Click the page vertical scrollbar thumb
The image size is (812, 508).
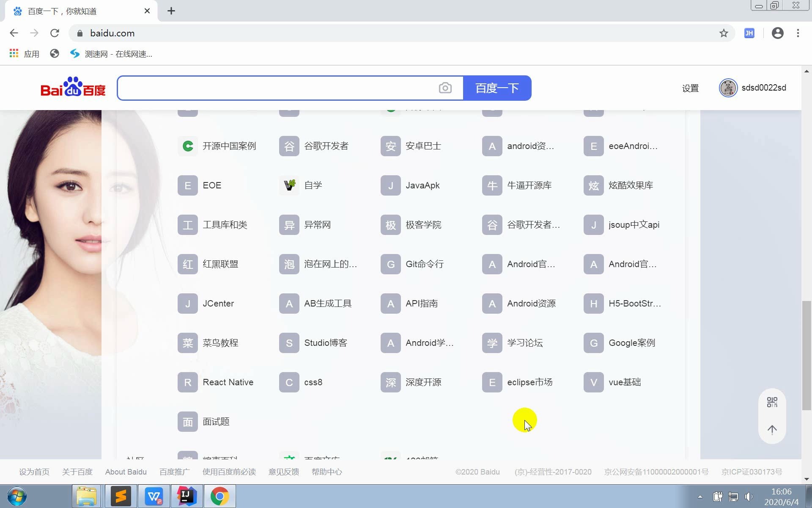pos(807,355)
